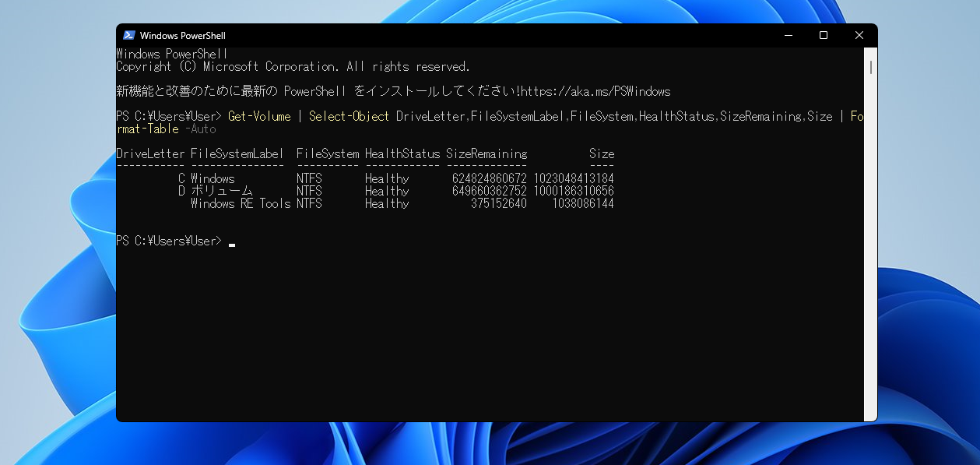Screen dimensions: 980x465
Task: Click Size value 1000186310656
Action: click(574, 191)
